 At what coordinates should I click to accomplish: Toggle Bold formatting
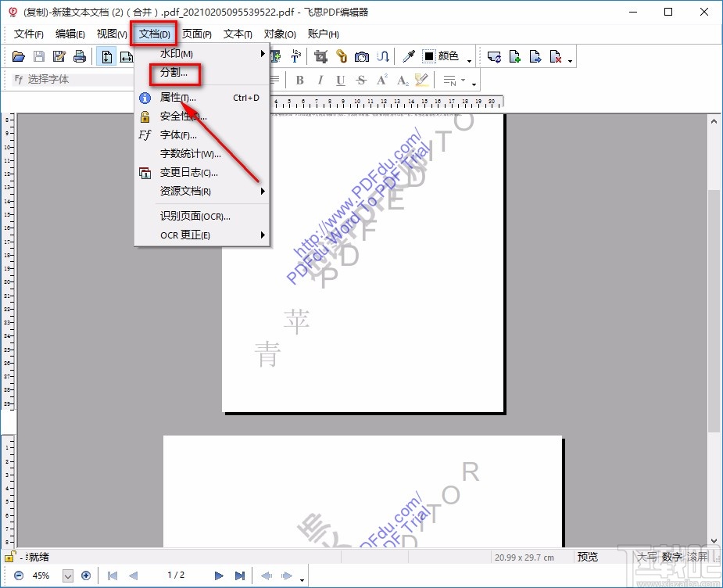[x=299, y=81]
